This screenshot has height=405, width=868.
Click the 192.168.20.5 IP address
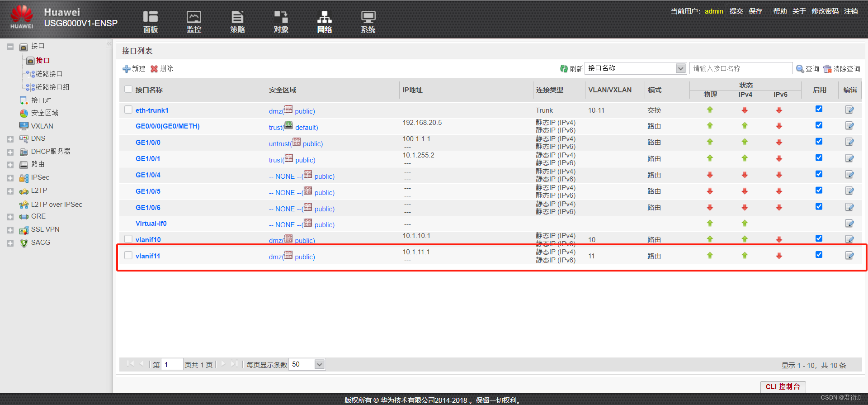(x=422, y=123)
